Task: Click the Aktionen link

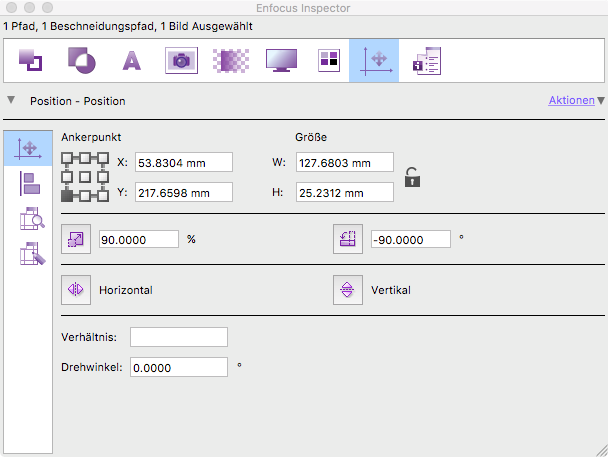Action: (x=571, y=101)
